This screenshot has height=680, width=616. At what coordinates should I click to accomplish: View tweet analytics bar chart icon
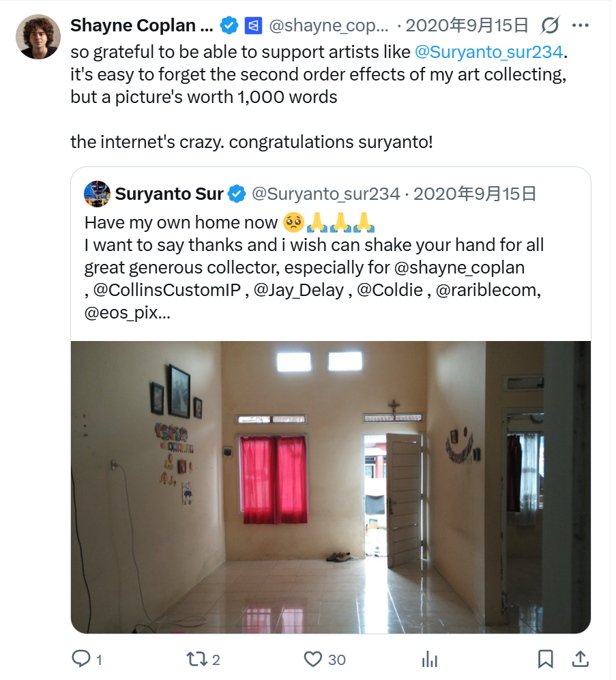(430, 659)
